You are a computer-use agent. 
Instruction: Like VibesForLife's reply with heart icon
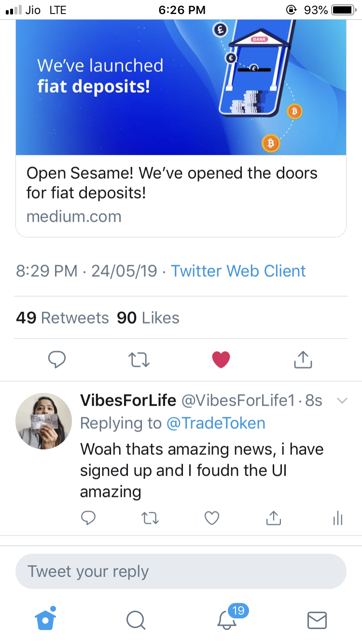click(212, 518)
